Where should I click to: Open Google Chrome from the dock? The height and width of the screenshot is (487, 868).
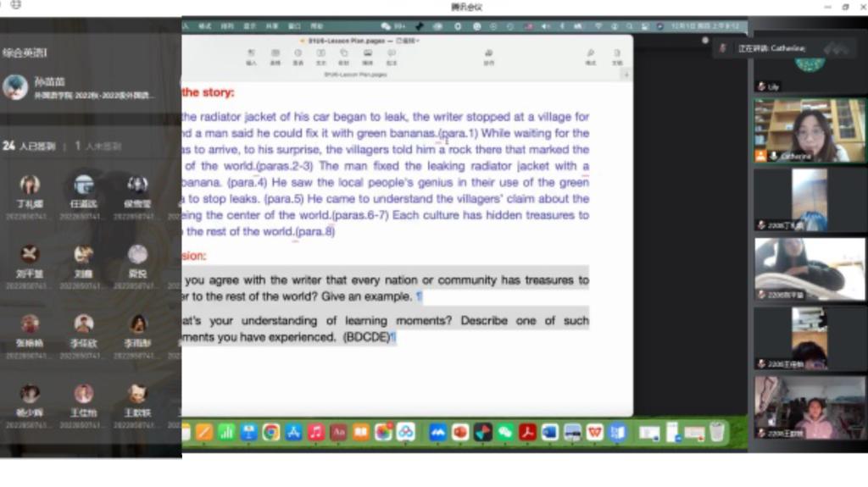click(271, 433)
